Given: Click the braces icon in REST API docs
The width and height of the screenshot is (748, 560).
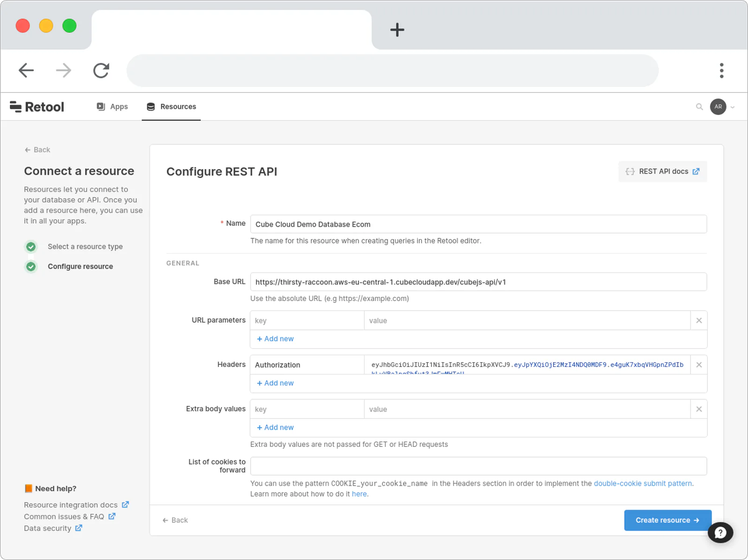Looking at the screenshot, I should 630,172.
